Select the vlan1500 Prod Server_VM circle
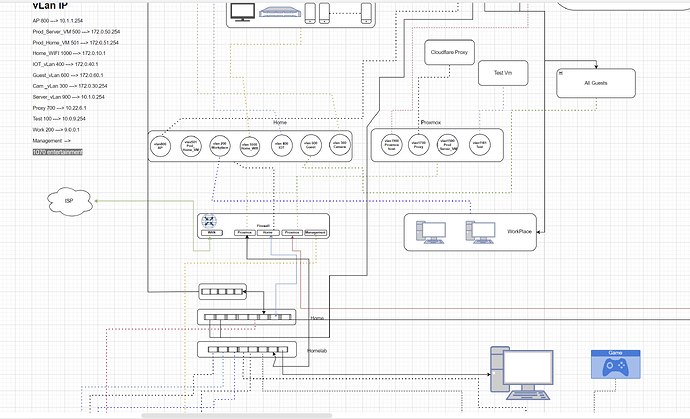 point(448,145)
